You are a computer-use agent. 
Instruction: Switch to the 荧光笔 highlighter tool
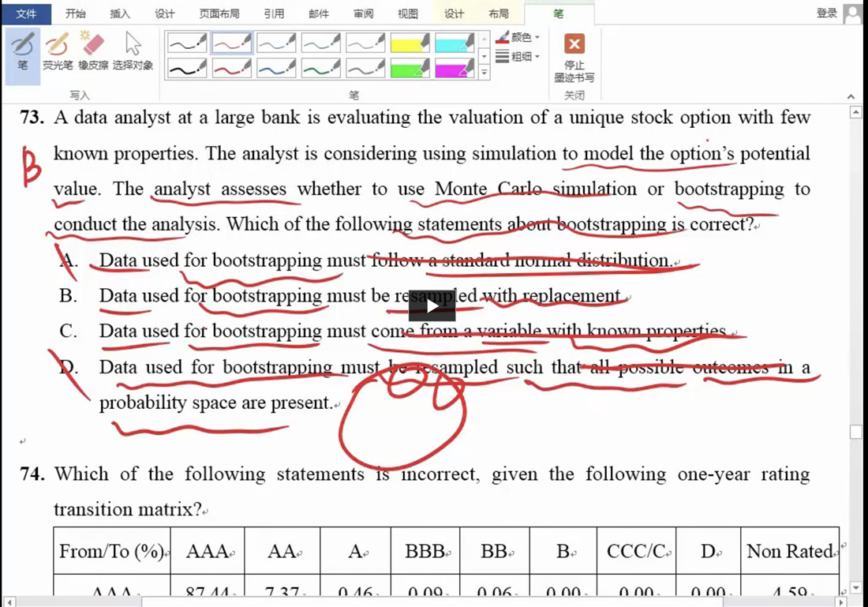pos(57,51)
